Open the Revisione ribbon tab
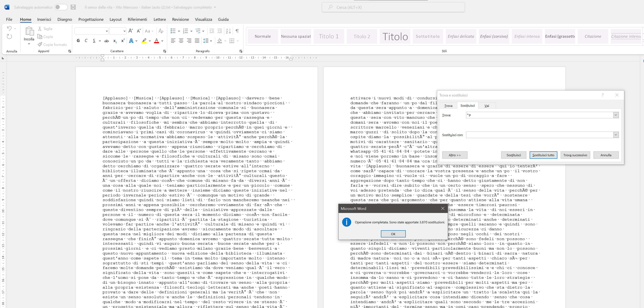Viewport: 644px width, 308px height. point(180,19)
